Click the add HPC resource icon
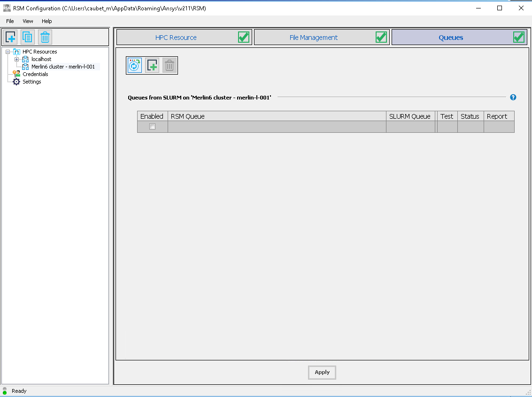The width and height of the screenshot is (532, 397). 11,37
